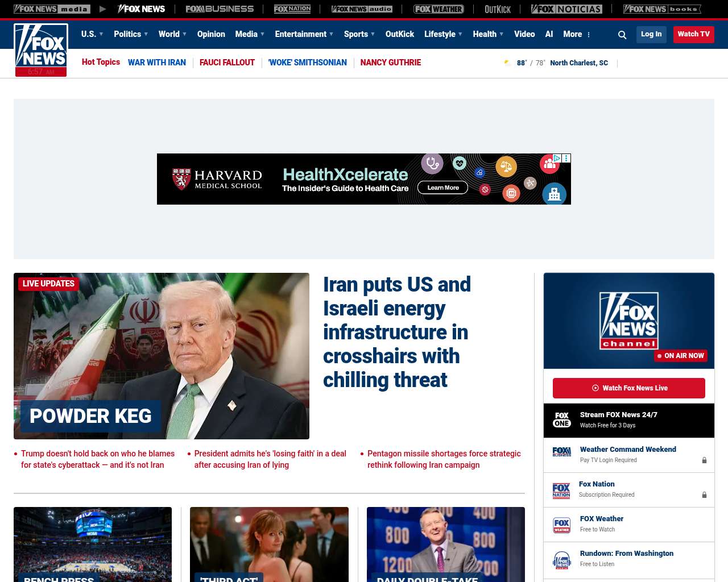
Task: Go to the OutKick nav item
Action: [x=400, y=34]
